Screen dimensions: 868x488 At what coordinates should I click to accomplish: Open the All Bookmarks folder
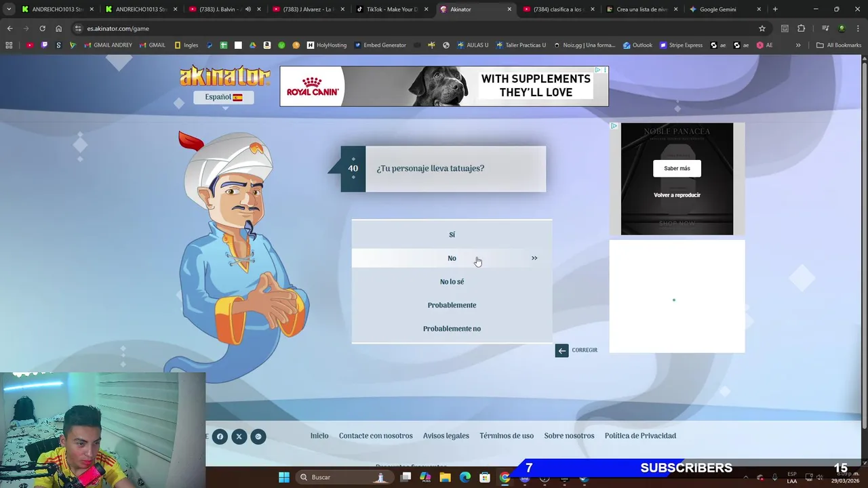pos(839,45)
